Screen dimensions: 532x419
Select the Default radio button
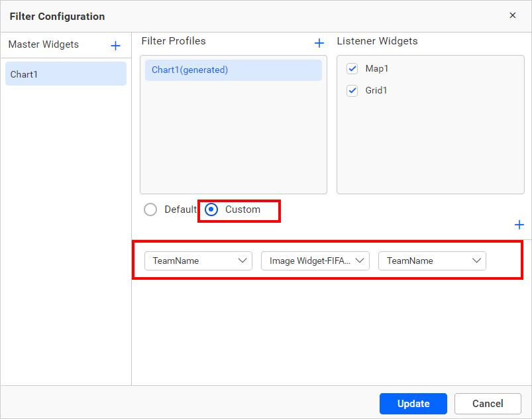pyautogui.click(x=150, y=209)
